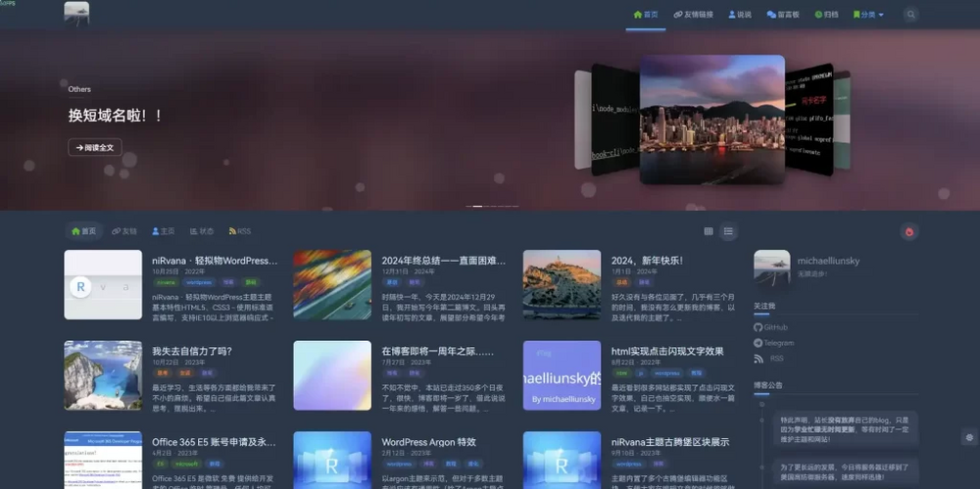Click the michaelliunsky name in the sidebar
This screenshot has width=980, height=489.
(828, 261)
